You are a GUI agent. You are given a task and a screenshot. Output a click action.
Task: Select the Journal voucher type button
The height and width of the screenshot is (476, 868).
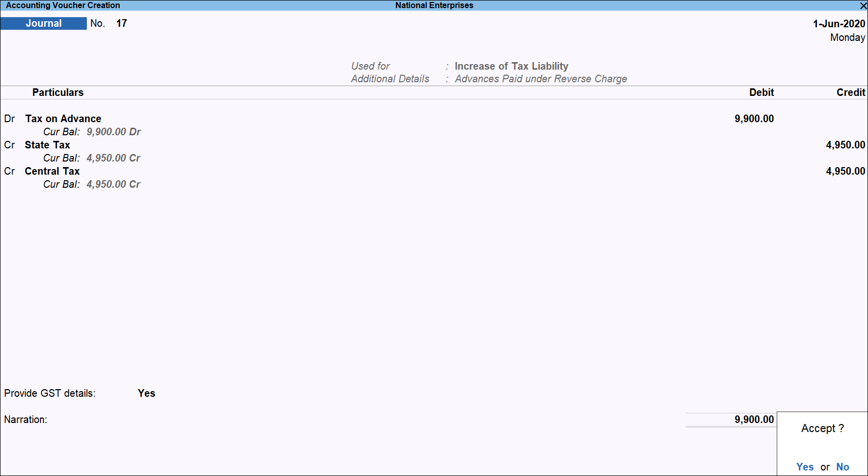43,23
